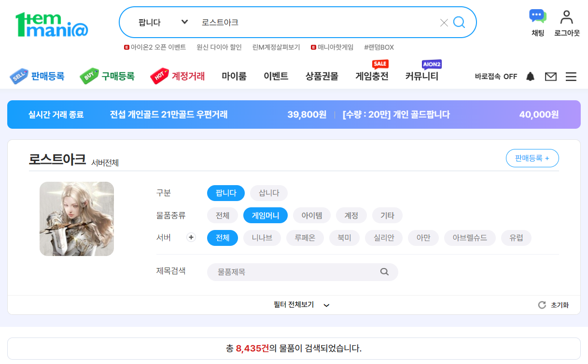Click the 초기화 reset button

553,305
